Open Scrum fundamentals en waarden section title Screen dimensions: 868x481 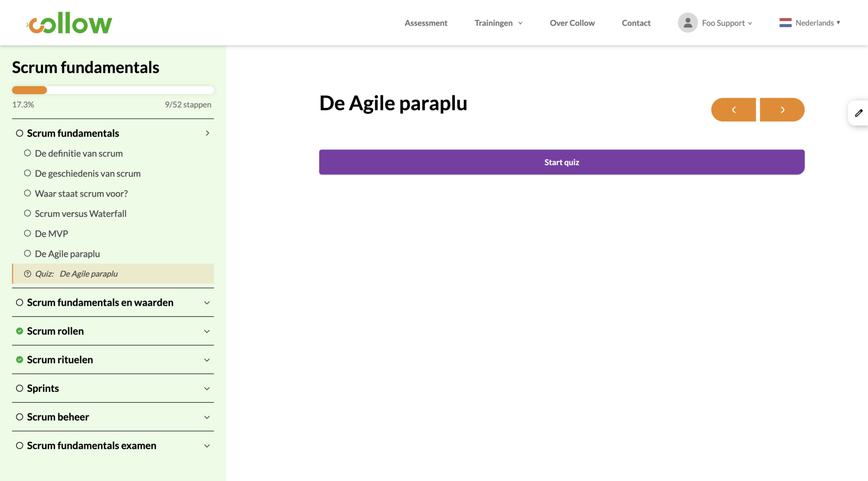(x=100, y=303)
